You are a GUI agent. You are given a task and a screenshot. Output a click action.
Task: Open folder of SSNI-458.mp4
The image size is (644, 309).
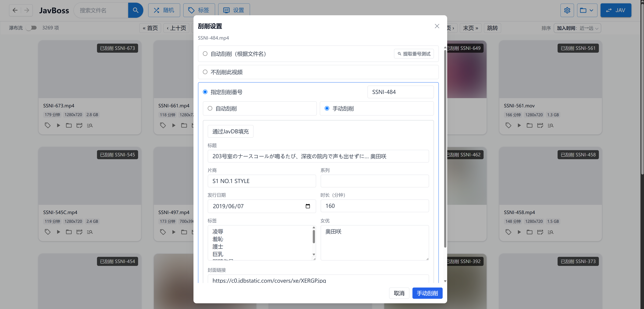pos(530,232)
